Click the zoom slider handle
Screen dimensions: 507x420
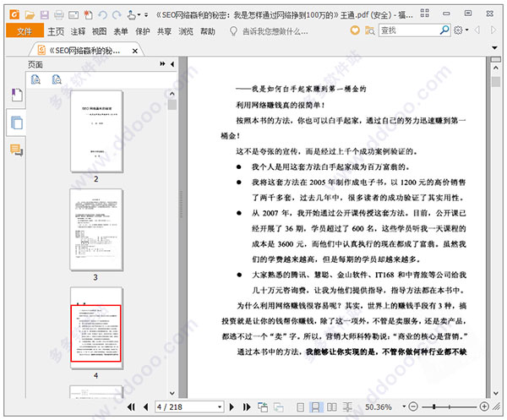pyautogui.click(x=434, y=406)
